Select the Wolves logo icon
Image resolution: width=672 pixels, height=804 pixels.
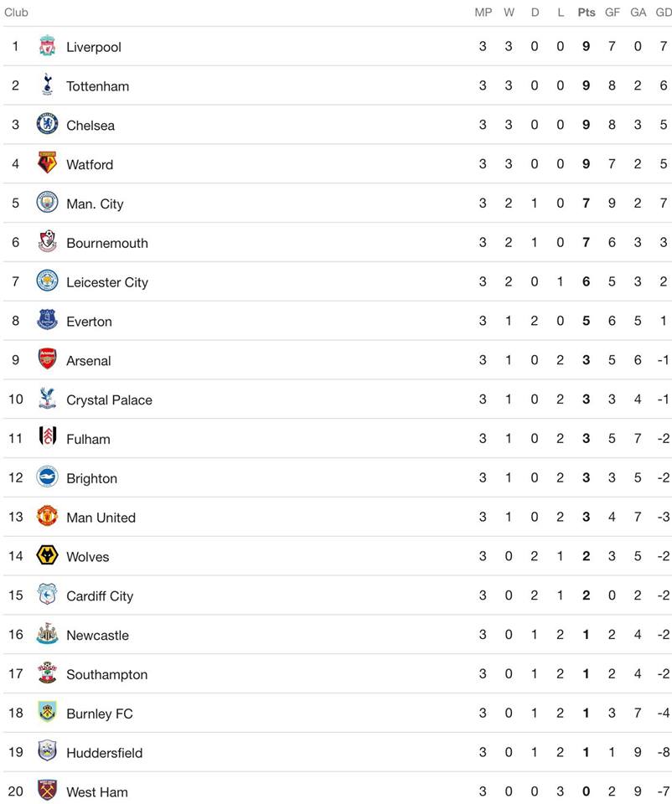tap(47, 555)
